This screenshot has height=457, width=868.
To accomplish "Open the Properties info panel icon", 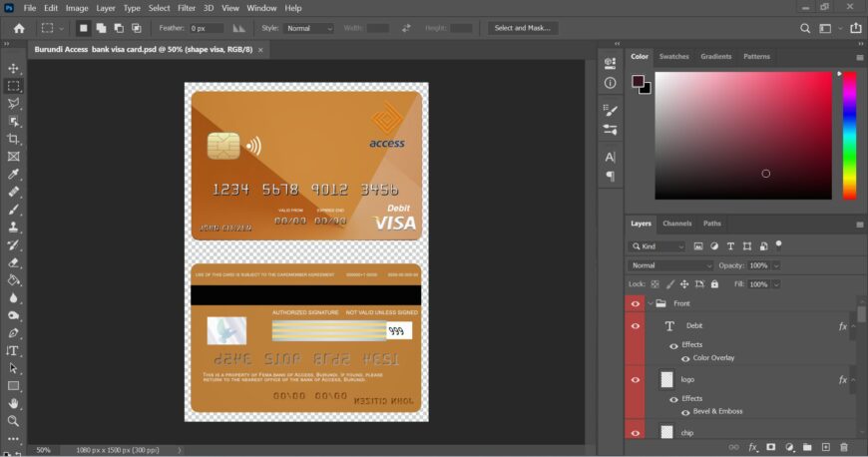I will click(x=610, y=83).
